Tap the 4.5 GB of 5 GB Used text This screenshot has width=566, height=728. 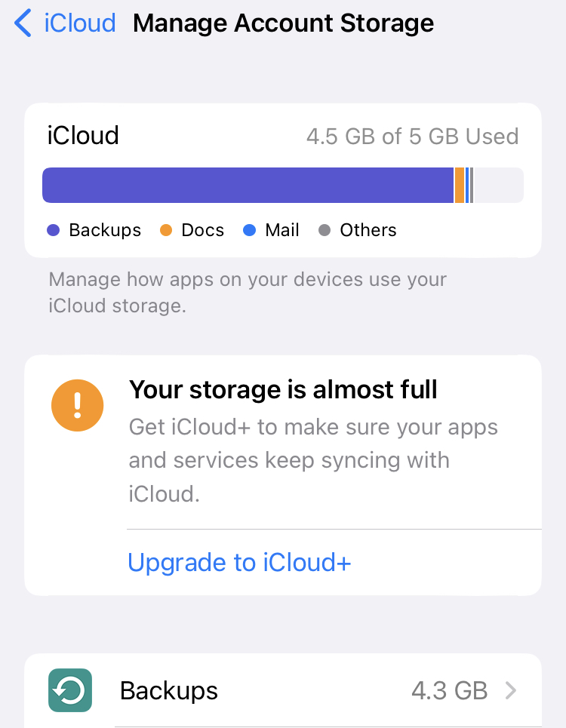412,137
